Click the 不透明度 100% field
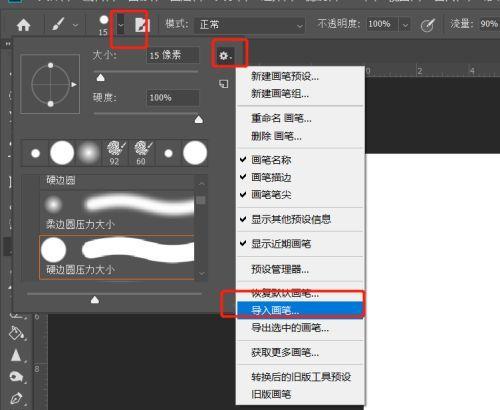 [x=382, y=24]
